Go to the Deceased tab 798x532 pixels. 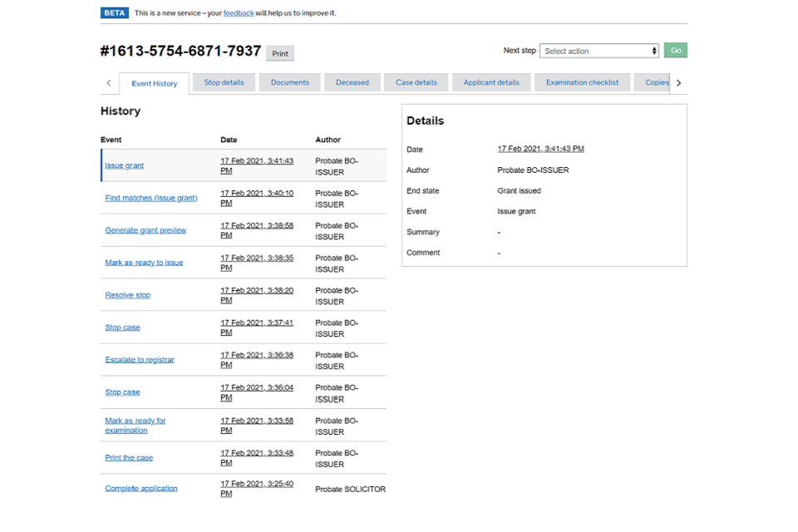pyautogui.click(x=352, y=83)
